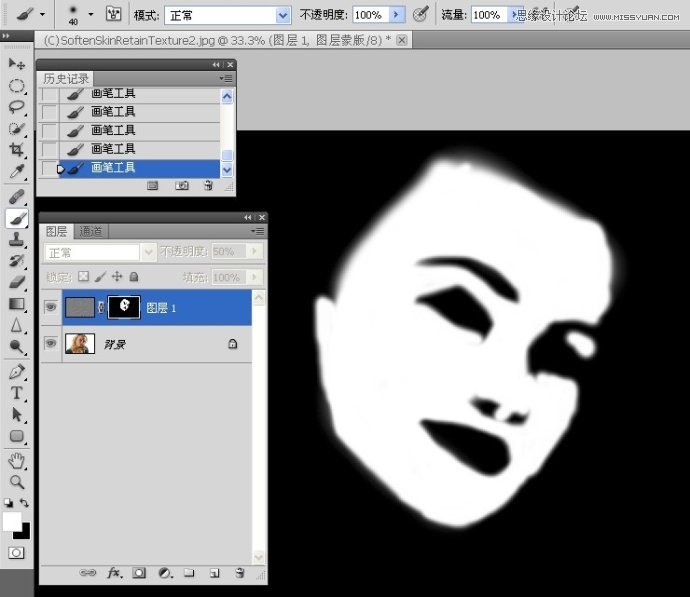Viewport: 690px width, 597px height.
Task: Delete layer using Layers panel trash icon
Action: click(239, 573)
